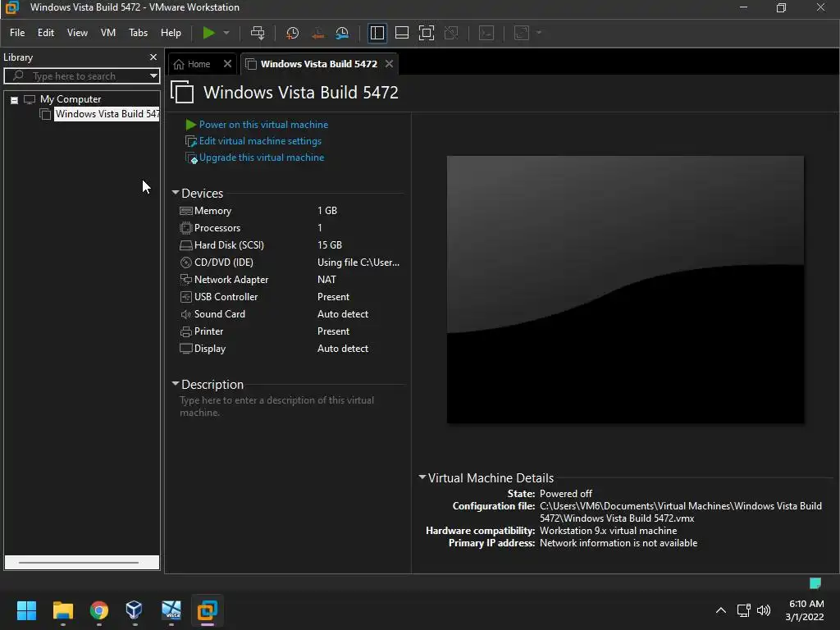Click the console view toolbar icon
Image resolution: width=840 pixels, height=630 pixels.
(x=486, y=33)
